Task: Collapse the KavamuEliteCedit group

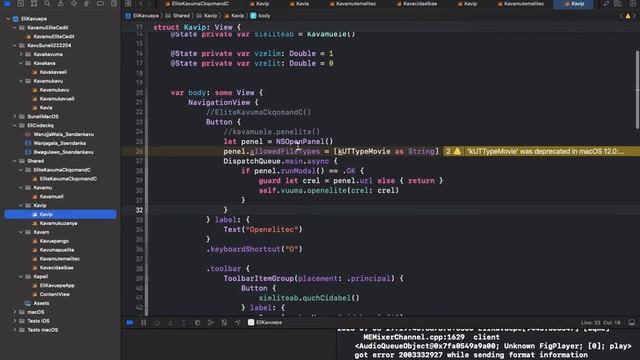Action: pyautogui.click(x=15, y=28)
